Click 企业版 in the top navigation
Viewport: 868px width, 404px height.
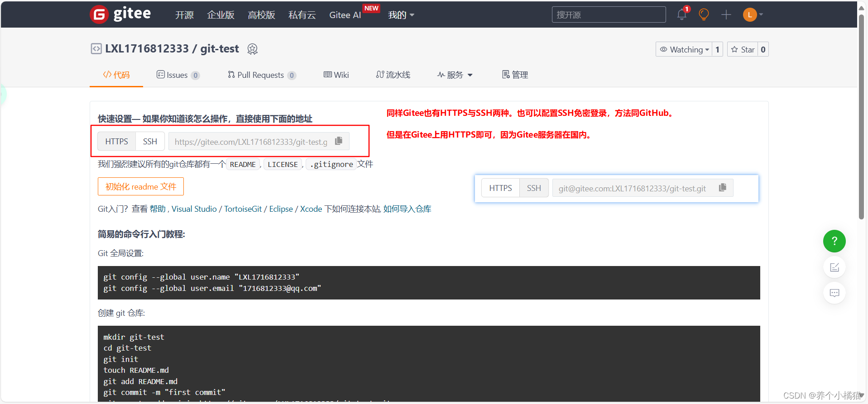[x=221, y=15]
